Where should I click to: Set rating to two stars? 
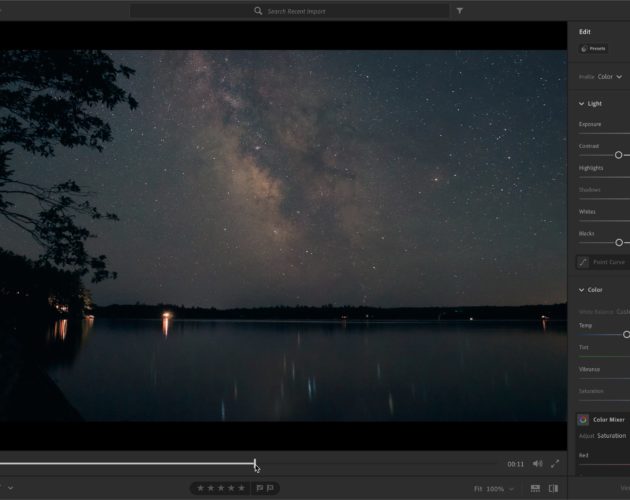pyautogui.click(x=211, y=488)
